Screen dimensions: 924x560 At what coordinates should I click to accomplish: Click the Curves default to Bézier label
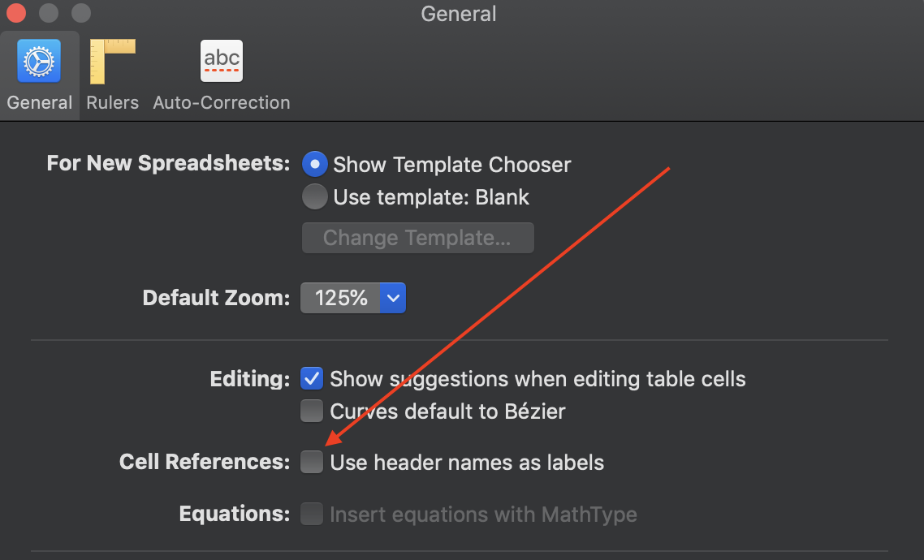click(447, 411)
